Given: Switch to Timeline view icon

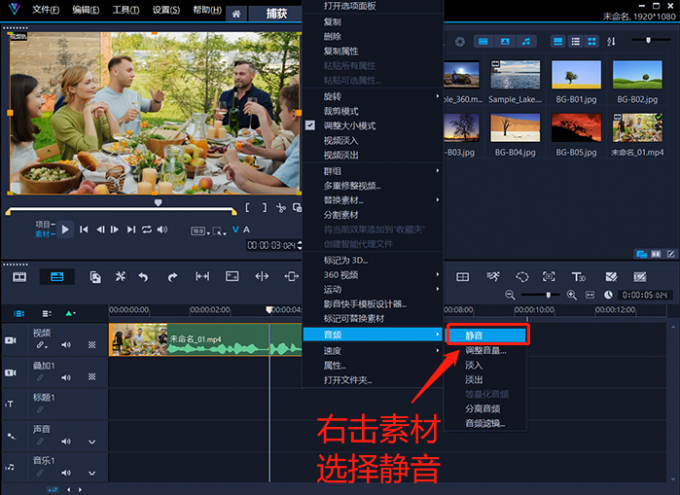Looking at the screenshot, I should [x=57, y=277].
